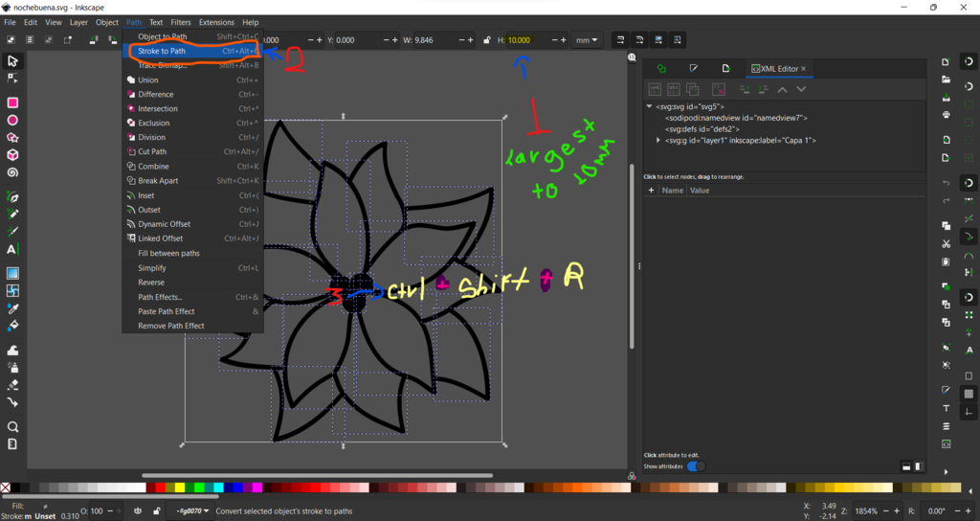
Task: Activate the Ellipse tool
Action: [x=12, y=120]
